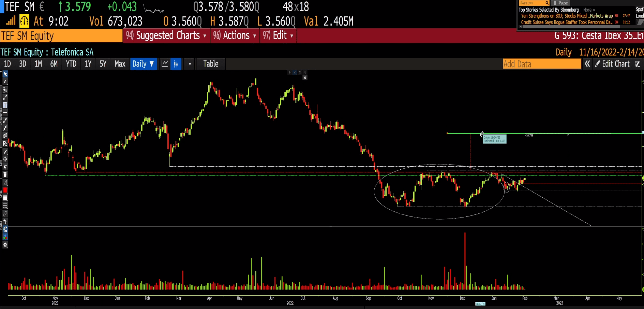The width and height of the screenshot is (644, 309).
Task: Click the RGB color circles icon
Action: point(5,237)
